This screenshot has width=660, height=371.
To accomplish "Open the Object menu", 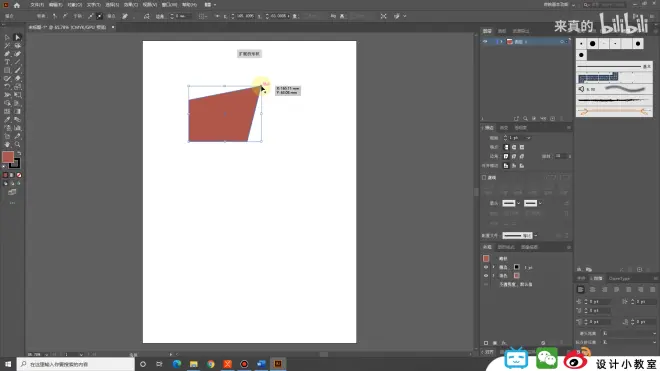I will click(75, 5).
